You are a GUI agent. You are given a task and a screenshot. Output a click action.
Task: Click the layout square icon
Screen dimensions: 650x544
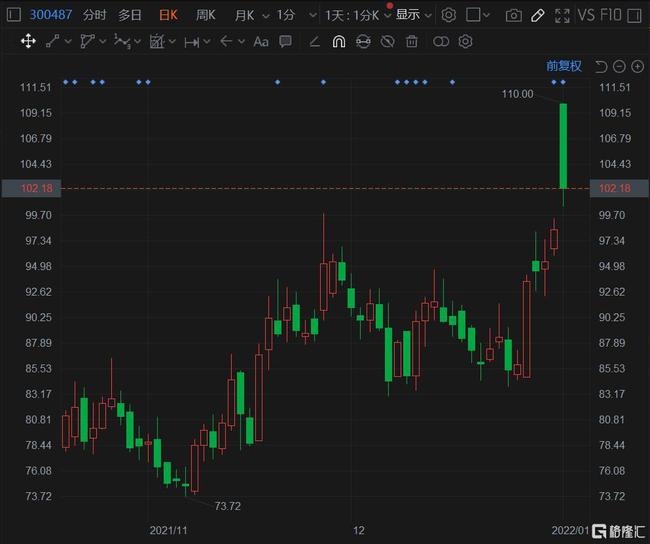click(x=473, y=15)
